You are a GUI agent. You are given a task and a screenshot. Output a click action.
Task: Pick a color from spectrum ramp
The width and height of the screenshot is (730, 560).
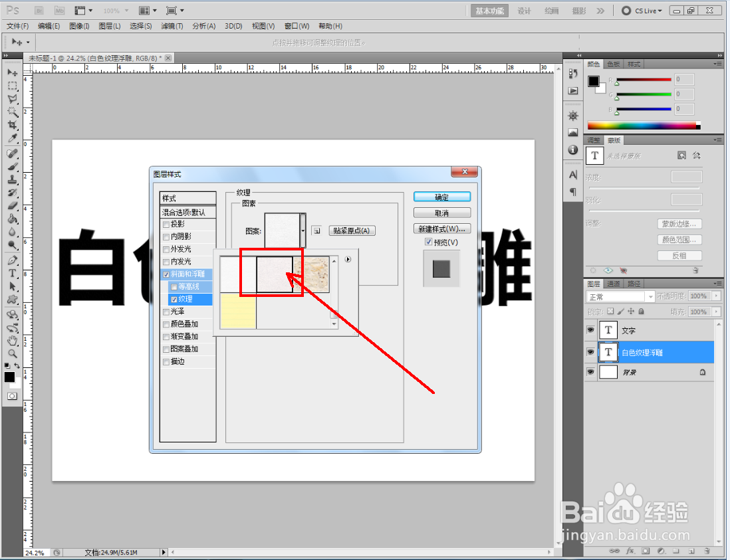point(644,125)
